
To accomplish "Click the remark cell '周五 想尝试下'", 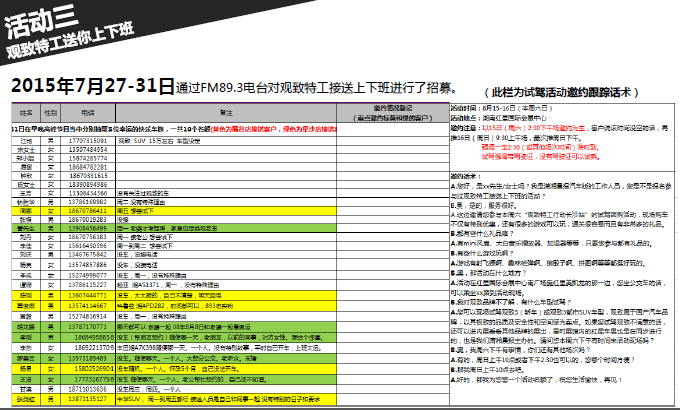I will point(226,211).
